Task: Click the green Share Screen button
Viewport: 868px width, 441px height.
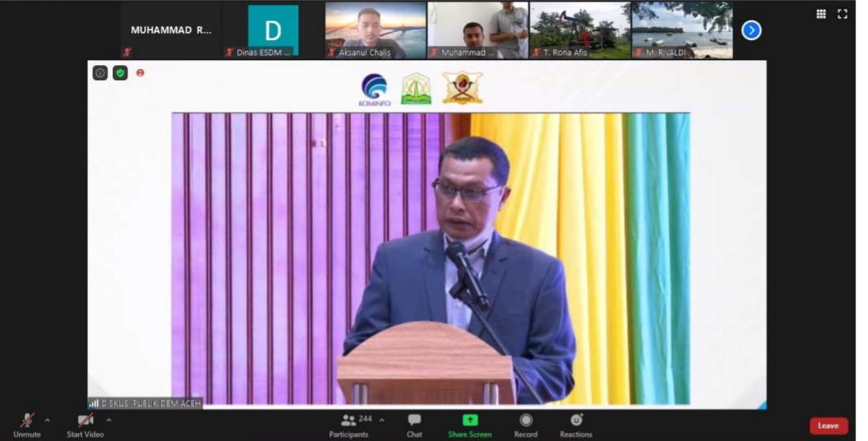Action: [469, 425]
